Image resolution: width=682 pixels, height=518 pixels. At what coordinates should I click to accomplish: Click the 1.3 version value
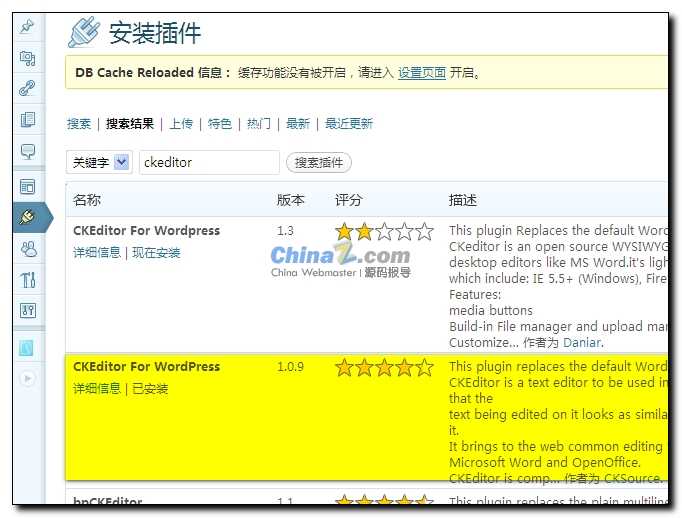[285, 231]
